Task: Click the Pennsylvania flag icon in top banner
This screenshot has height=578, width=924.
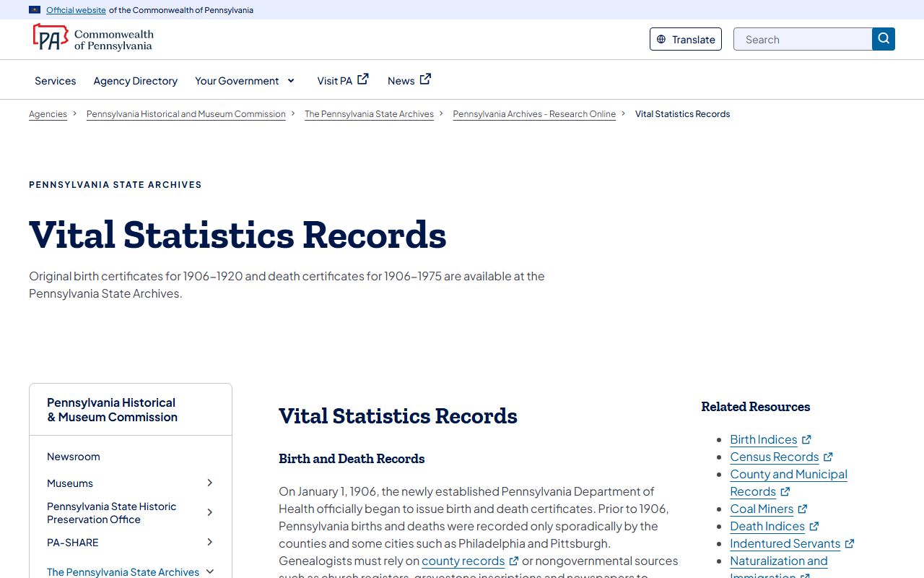Action: point(35,10)
